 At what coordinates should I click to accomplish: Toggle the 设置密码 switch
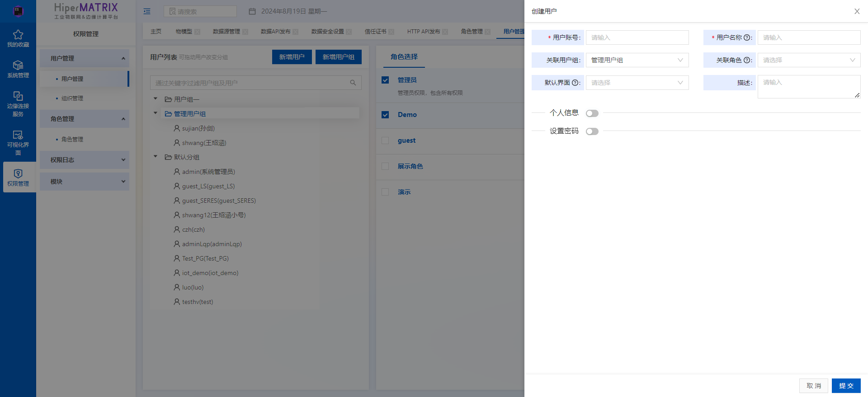tap(592, 131)
